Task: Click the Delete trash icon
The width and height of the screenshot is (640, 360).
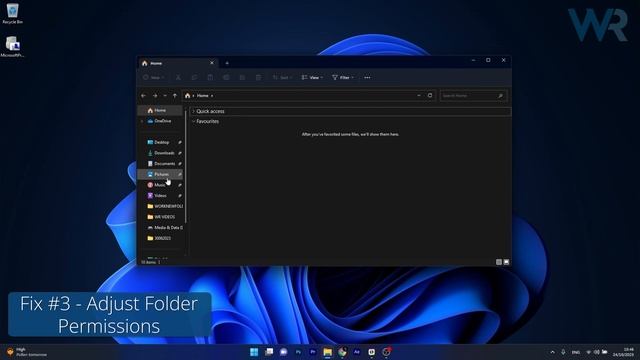Action: (x=258, y=78)
